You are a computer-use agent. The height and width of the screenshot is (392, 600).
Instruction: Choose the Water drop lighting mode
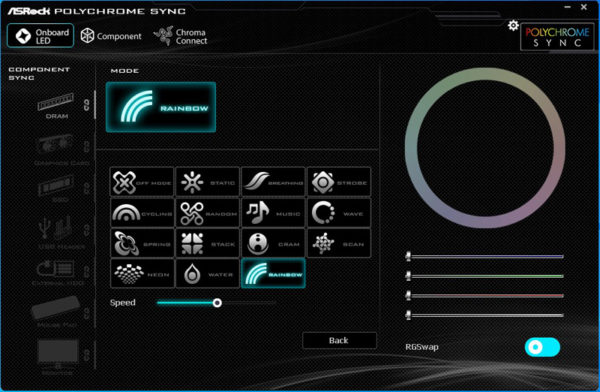pos(207,274)
